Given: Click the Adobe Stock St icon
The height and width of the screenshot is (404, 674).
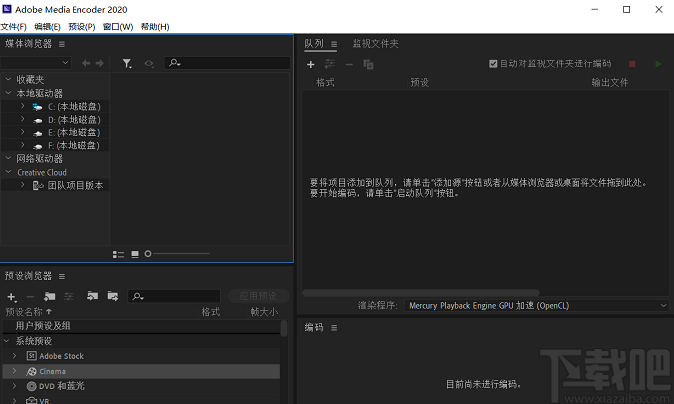Looking at the screenshot, I should 31,356.
